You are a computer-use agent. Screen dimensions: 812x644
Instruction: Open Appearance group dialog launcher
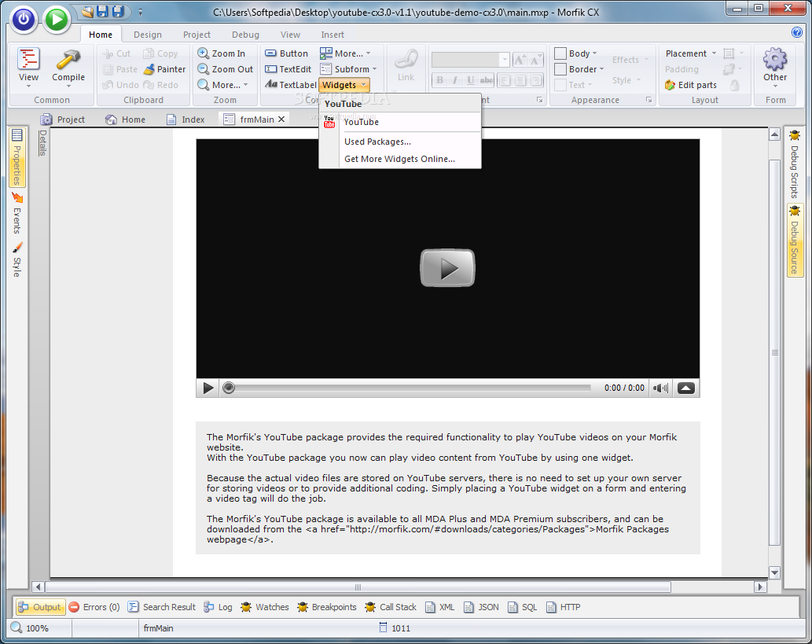point(648,100)
